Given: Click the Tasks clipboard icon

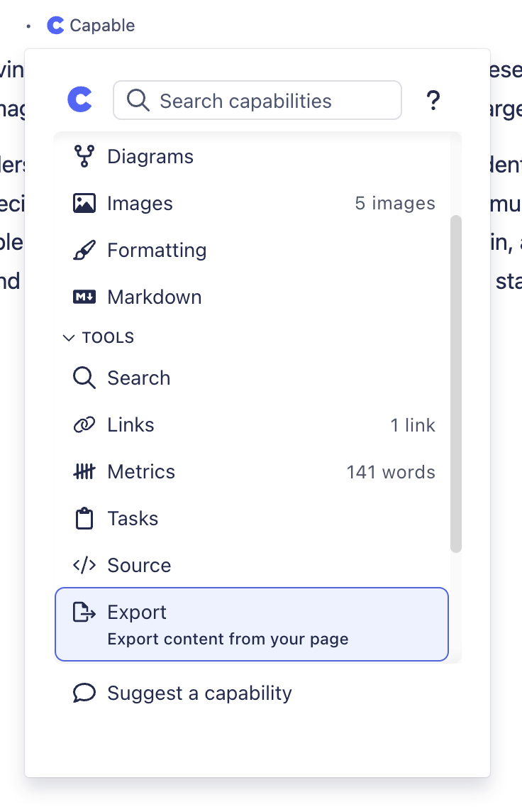Looking at the screenshot, I should (x=84, y=519).
